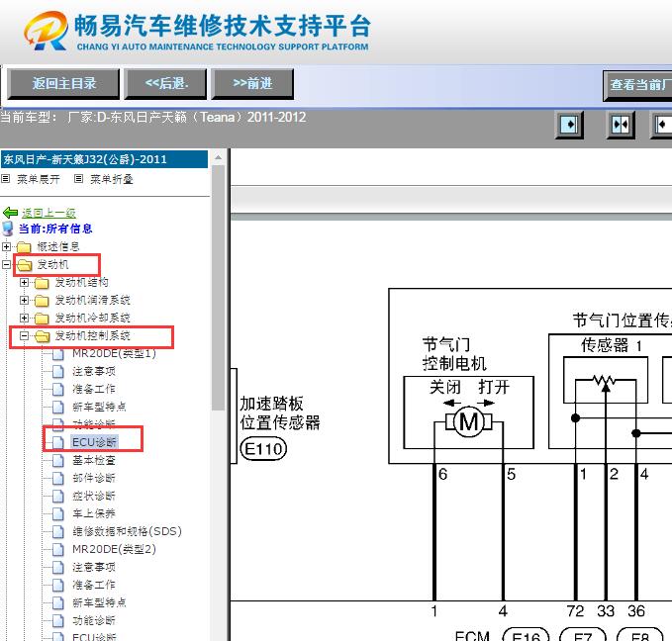Click the 发动机冷却系统 folder icon

tap(42, 319)
